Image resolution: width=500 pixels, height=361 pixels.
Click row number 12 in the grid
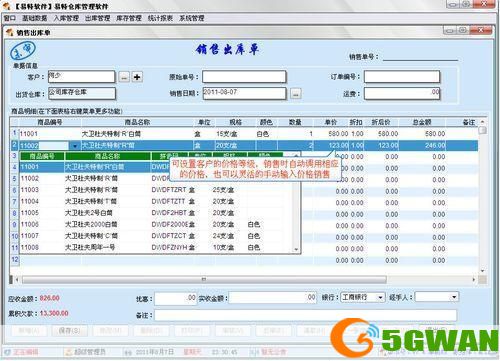(15, 259)
